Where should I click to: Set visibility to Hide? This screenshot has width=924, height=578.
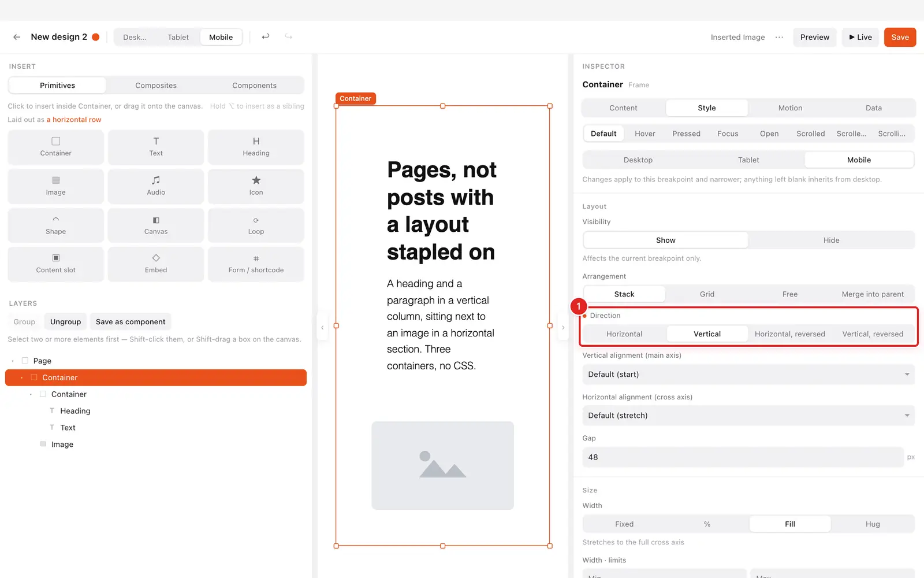pyautogui.click(x=831, y=240)
